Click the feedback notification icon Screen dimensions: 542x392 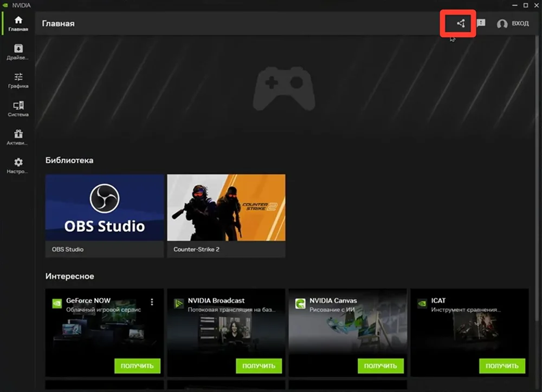pos(481,23)
